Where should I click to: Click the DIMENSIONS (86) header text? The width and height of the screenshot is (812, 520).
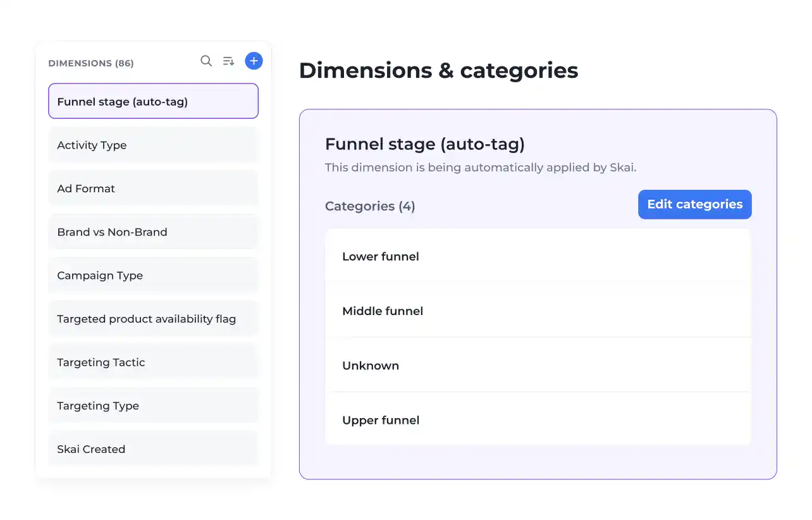coord(91,63)
